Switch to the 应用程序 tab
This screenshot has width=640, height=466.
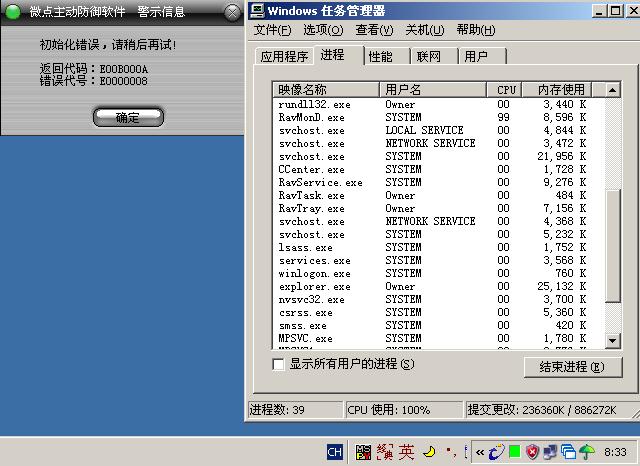coord(284,56)
